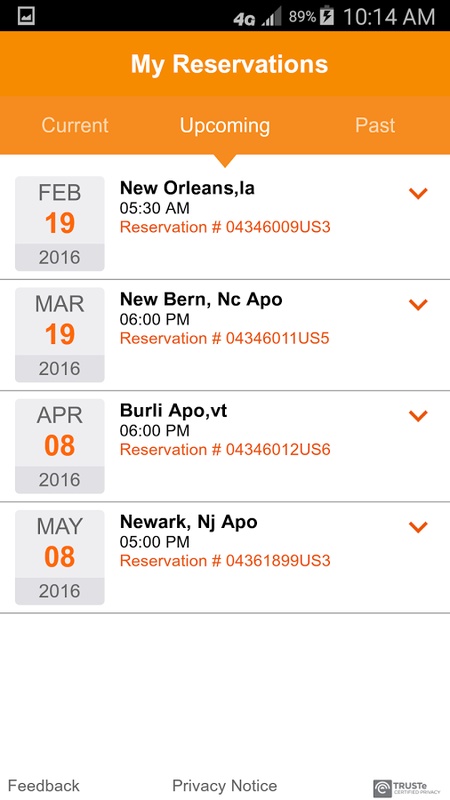Open reservation number 04346011US5

tap(224, 338)
